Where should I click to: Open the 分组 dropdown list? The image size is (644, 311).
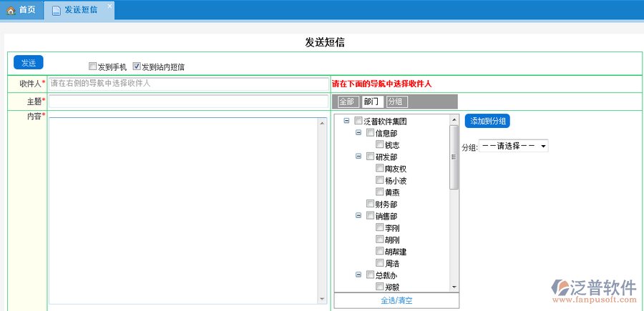coord(513,146)
